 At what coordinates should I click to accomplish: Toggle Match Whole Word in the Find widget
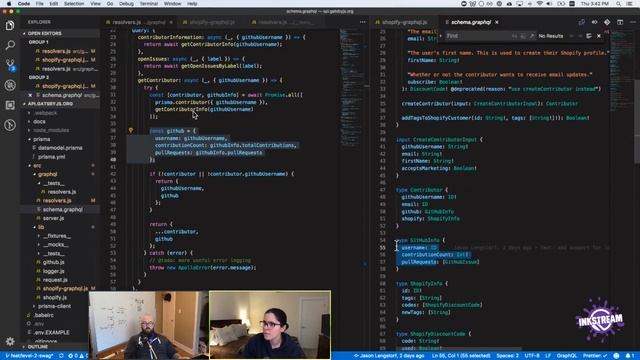coord(523,36)
